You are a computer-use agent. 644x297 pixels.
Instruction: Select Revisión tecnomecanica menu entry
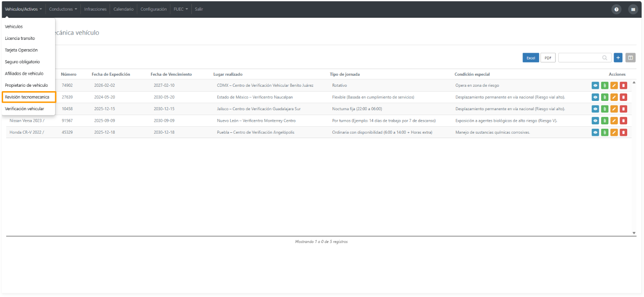tap(28, 97)
